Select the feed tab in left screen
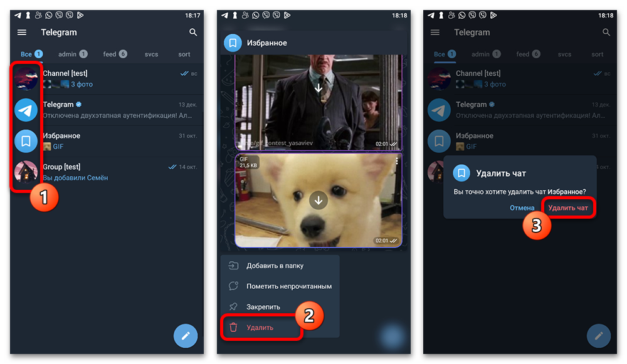627x364 pixels. pyautogui.click(x=115, y=54)
